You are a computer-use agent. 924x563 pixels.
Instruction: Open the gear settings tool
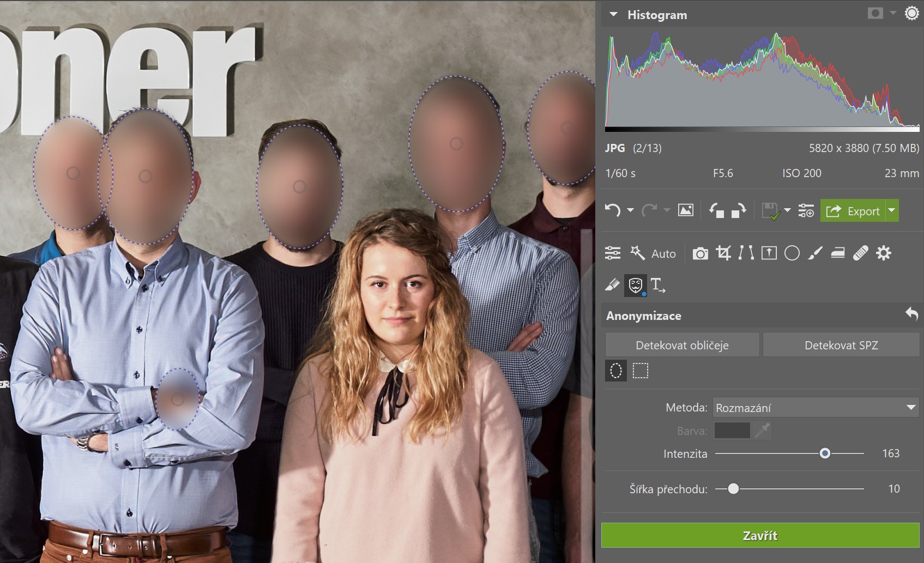click(x=884, y=253)
